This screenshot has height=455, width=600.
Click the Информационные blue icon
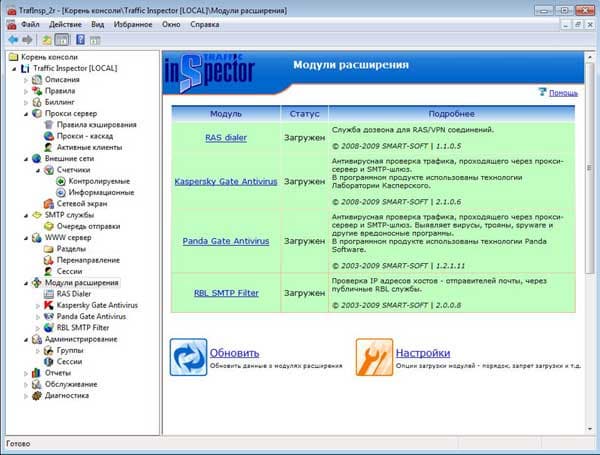point(61,192)
